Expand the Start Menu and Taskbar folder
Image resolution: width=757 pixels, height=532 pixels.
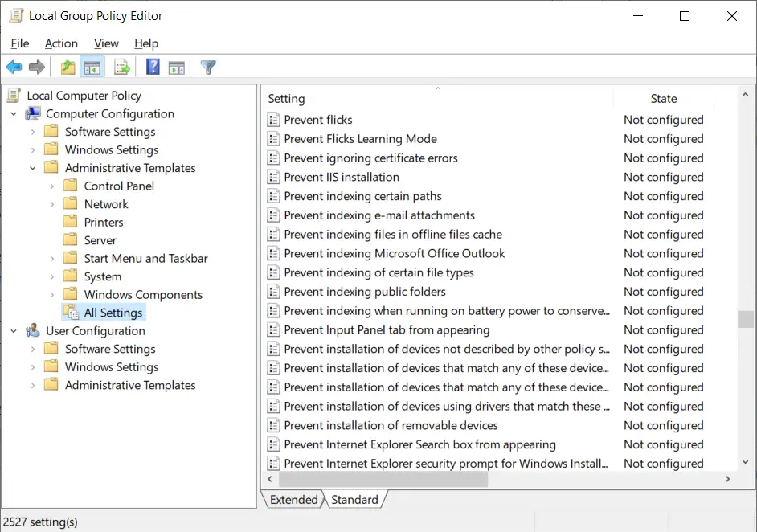[52, 259]
